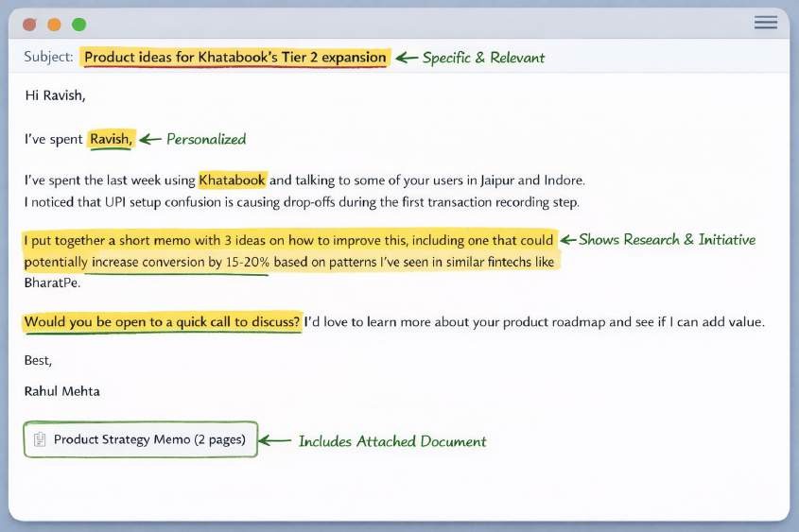Click the highlighted quick call question

[162, 322]
